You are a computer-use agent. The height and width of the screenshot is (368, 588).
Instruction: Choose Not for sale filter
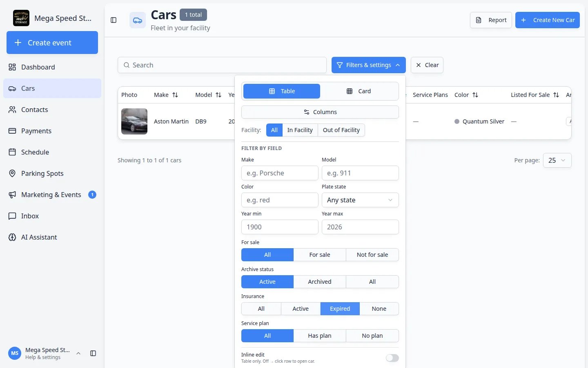(x=372, y=255)
